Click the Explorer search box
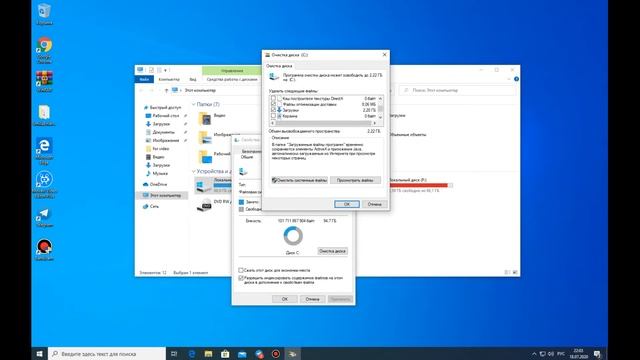 457,90
